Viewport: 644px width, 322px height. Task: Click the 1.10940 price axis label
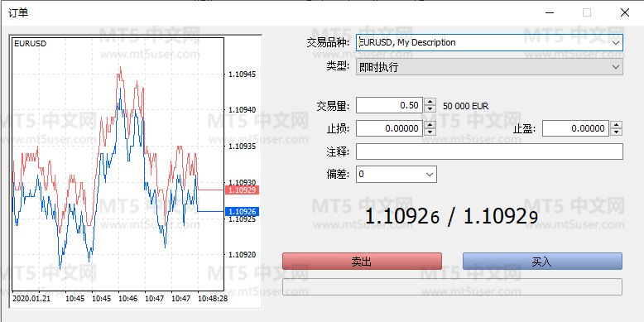(x=243, y=110)
